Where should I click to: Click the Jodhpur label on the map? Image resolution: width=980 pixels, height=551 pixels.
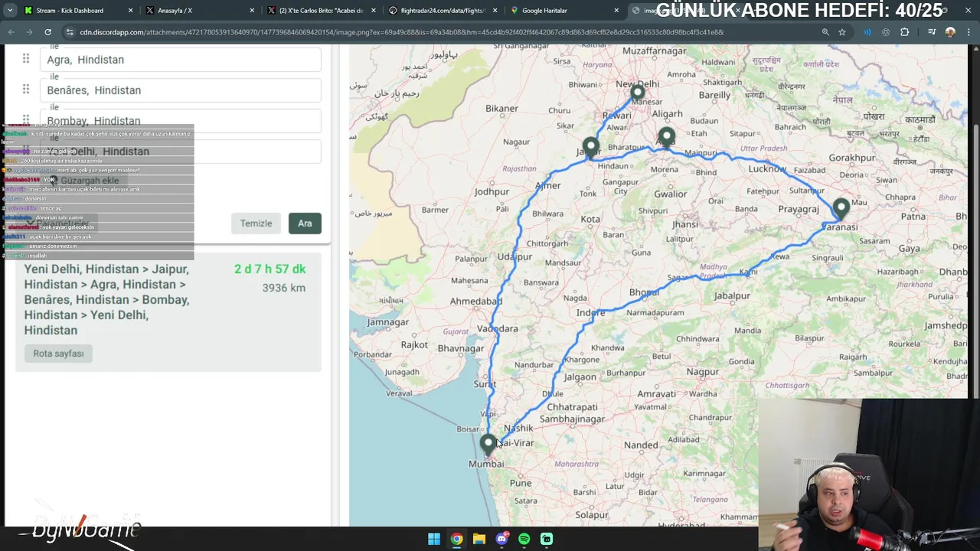coord(492,192)
